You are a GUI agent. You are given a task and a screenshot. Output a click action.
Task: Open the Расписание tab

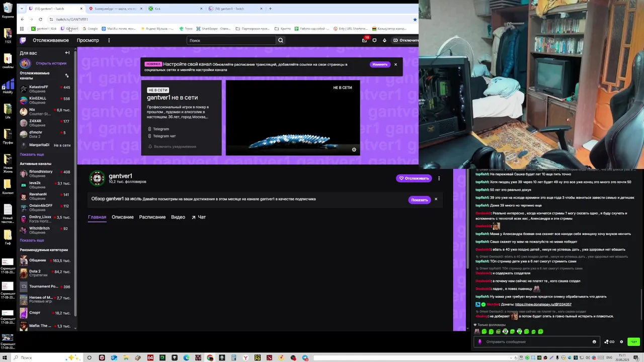coord(152,217)
